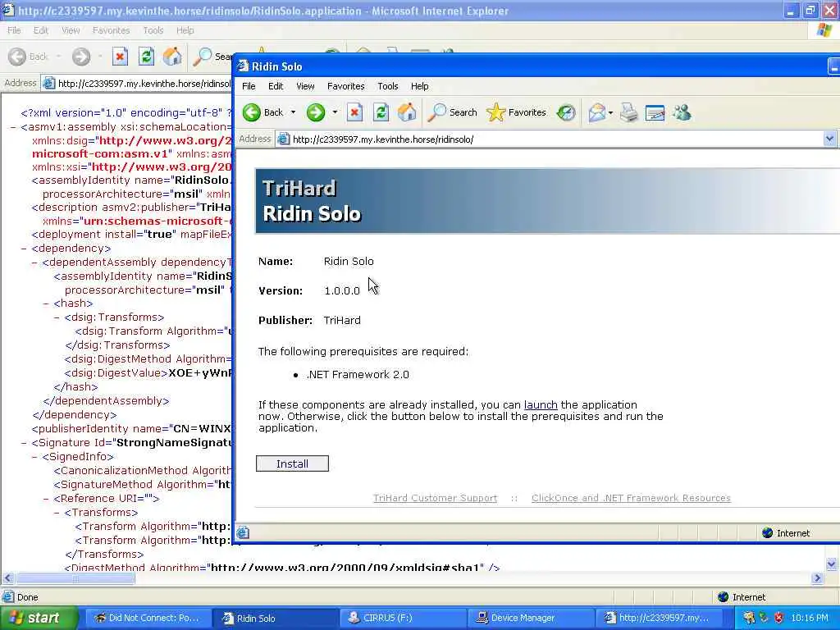Stop loading in Ridin Solo window
Screen dimensions: 840x630
pyautogui.click(x=354, y=112)
